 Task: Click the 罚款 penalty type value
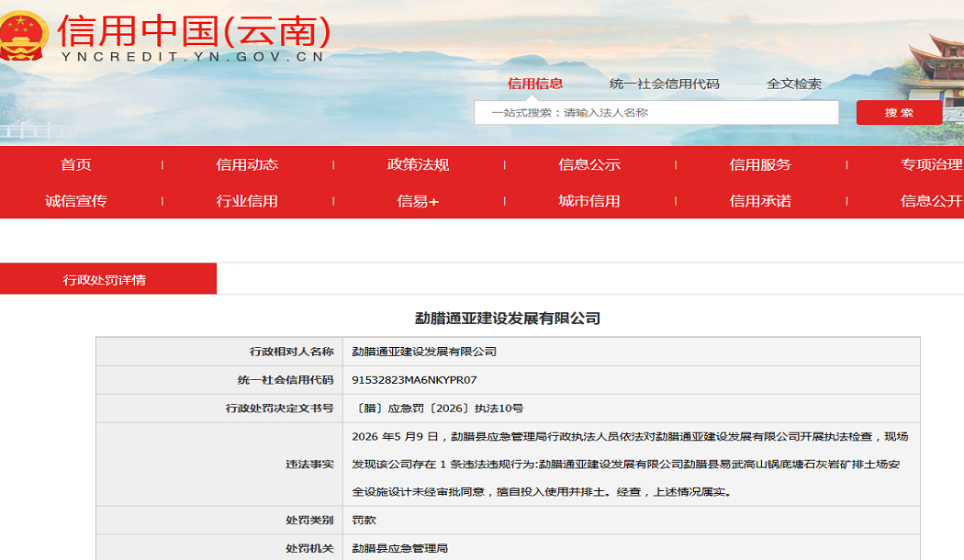coord(364,520)
